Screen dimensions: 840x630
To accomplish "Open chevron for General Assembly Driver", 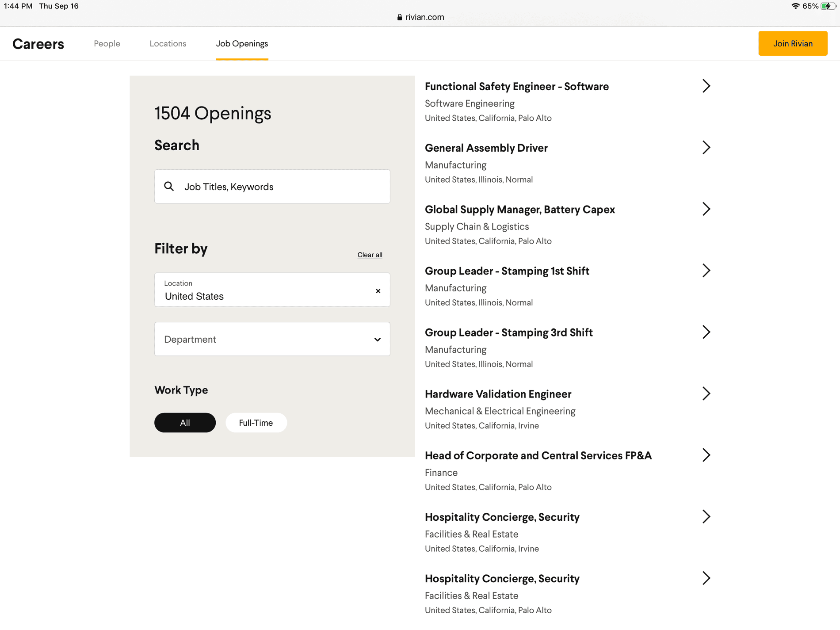I will pos(706,147).
